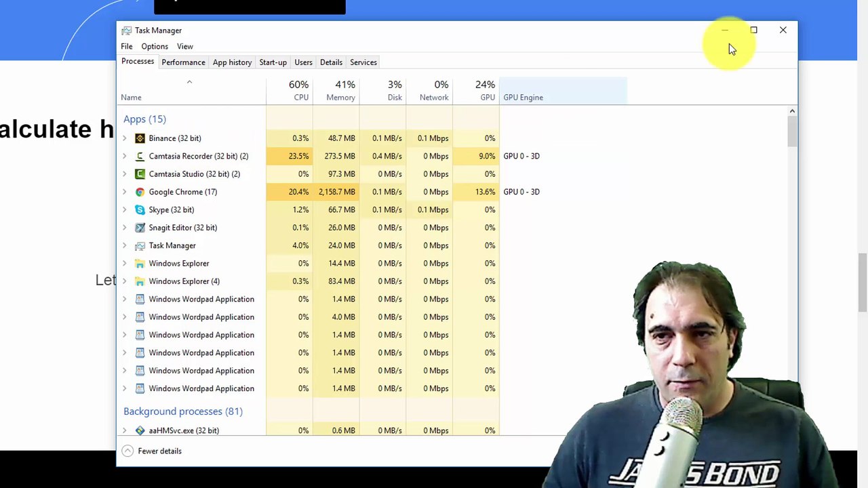Expand the Windows Explorer row using 14.4 MB

click(x=125, y=264)
